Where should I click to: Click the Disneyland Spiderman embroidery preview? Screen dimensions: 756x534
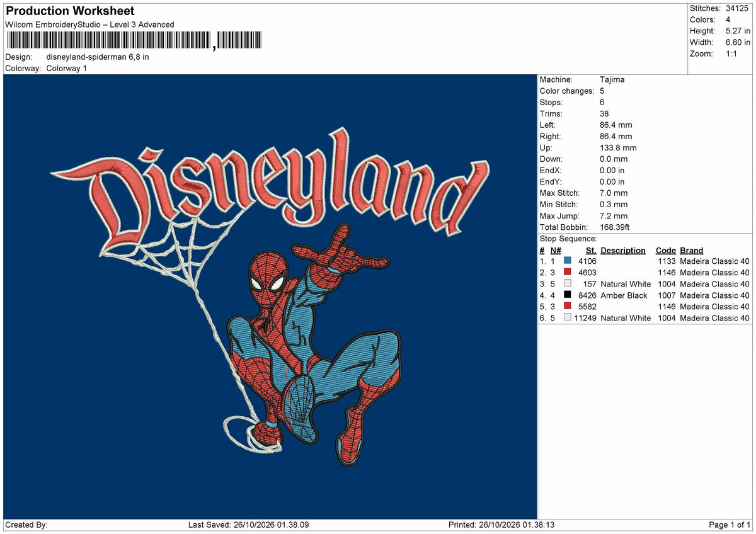click(270, 297)
